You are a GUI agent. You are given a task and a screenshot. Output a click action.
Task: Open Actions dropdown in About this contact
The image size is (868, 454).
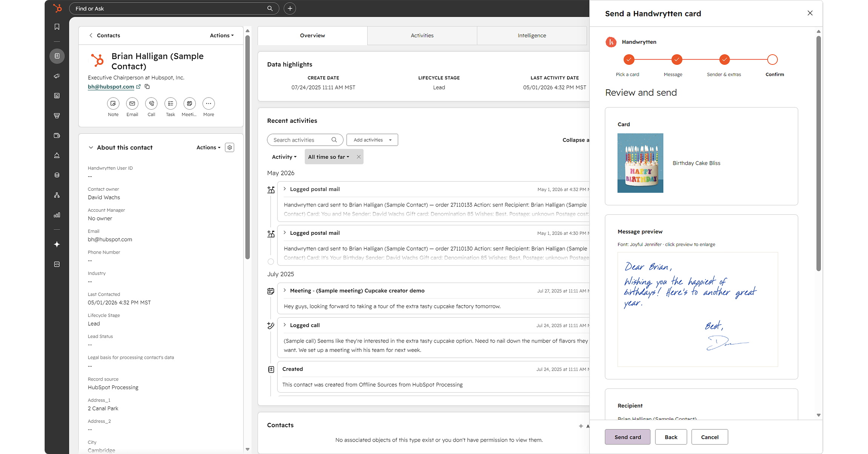click(208, 147)
